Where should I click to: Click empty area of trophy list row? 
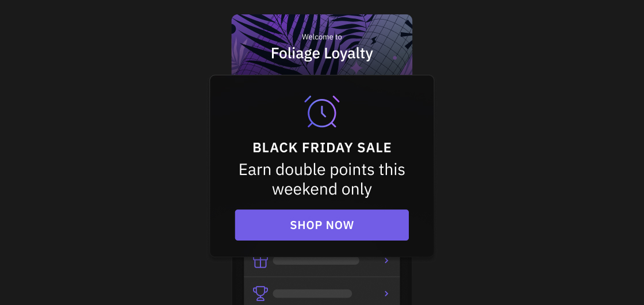coord(367,293)
